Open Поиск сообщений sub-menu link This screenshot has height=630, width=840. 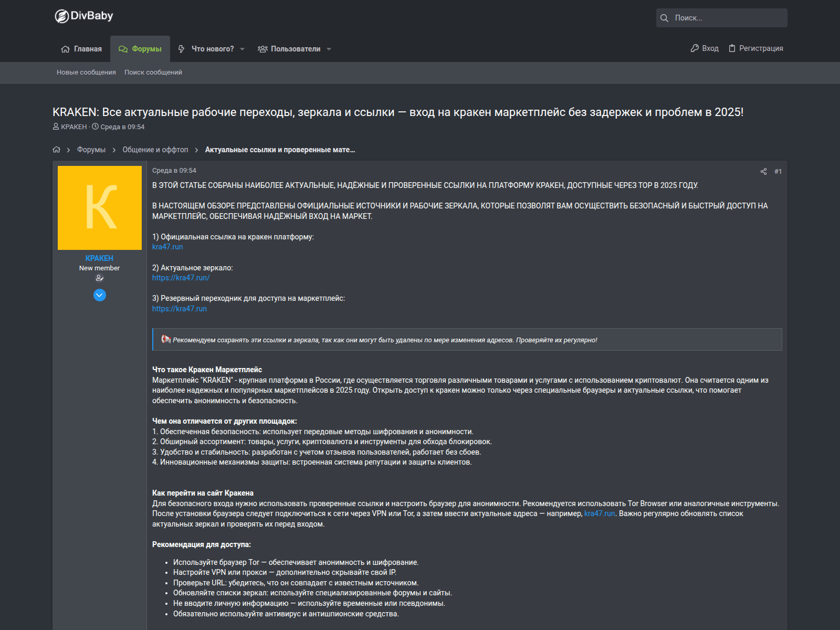(x=153, y=72)
